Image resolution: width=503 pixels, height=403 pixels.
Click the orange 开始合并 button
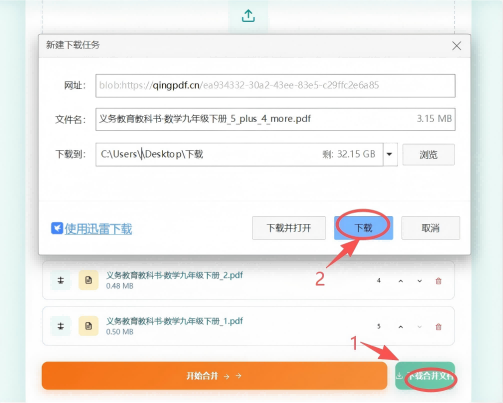(214, 376)
